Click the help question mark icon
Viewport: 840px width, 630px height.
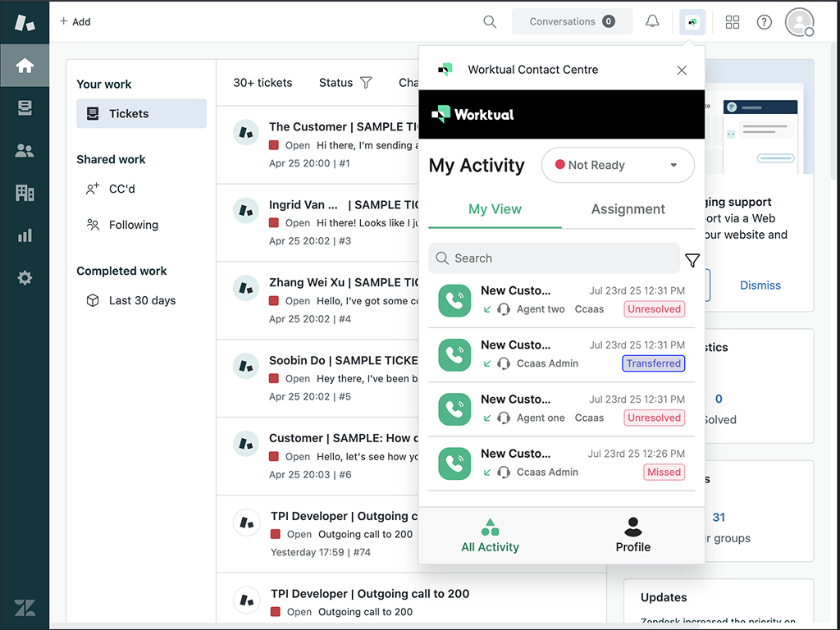click(x=764, y=21)
